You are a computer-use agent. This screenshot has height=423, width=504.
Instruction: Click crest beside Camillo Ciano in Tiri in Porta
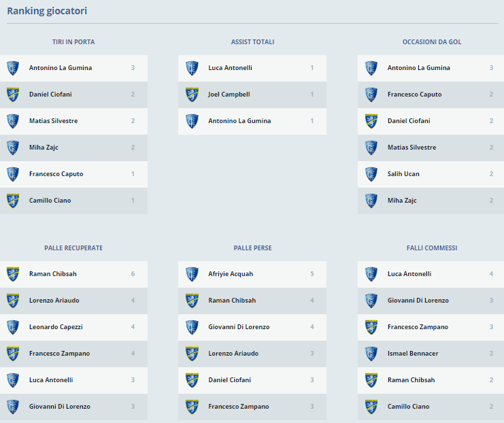pyautogui.click(x=13, y=201)
